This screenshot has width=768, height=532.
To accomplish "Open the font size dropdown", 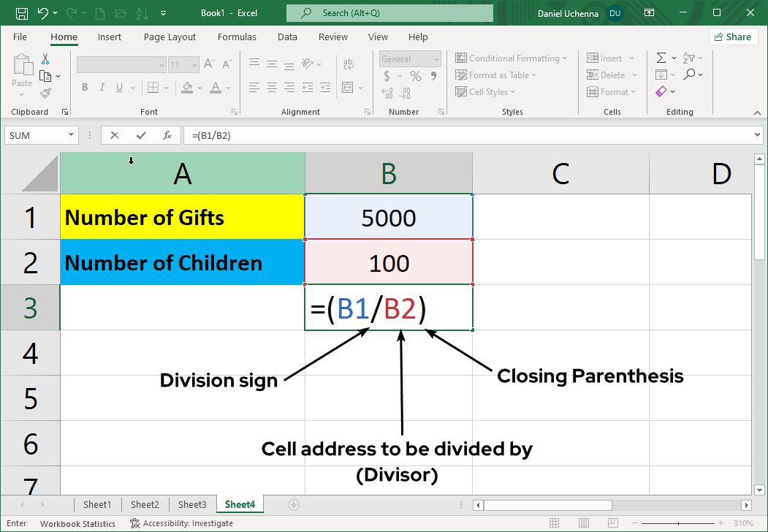I will click(194, 64).
